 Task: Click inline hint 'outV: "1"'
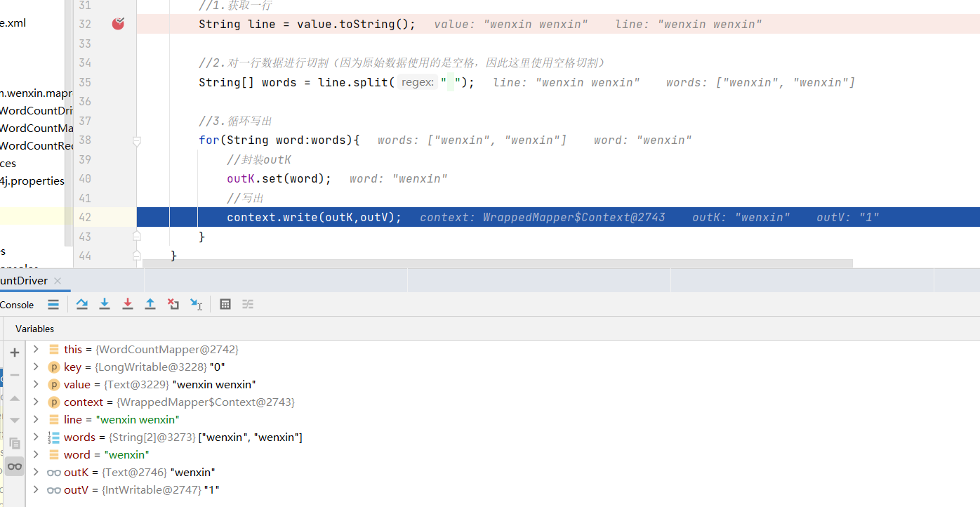coord(847,217)
